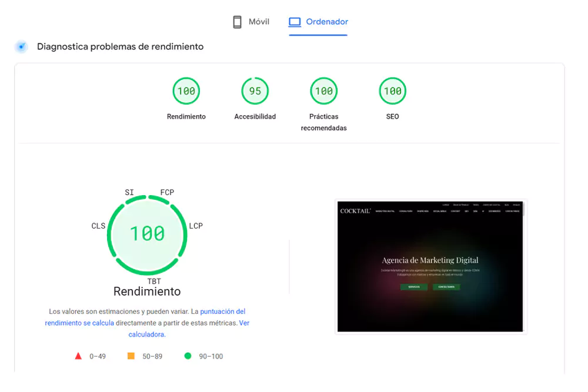Click the LCP metric label on the gauge
This screenshot has height=392, width=588.
[196, 225]
